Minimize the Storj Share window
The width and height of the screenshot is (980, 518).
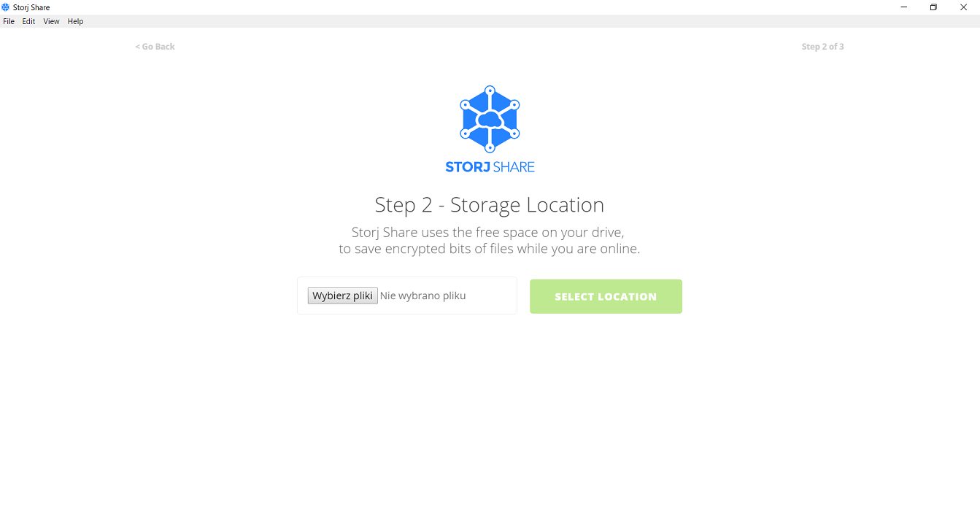pos(904,7)
